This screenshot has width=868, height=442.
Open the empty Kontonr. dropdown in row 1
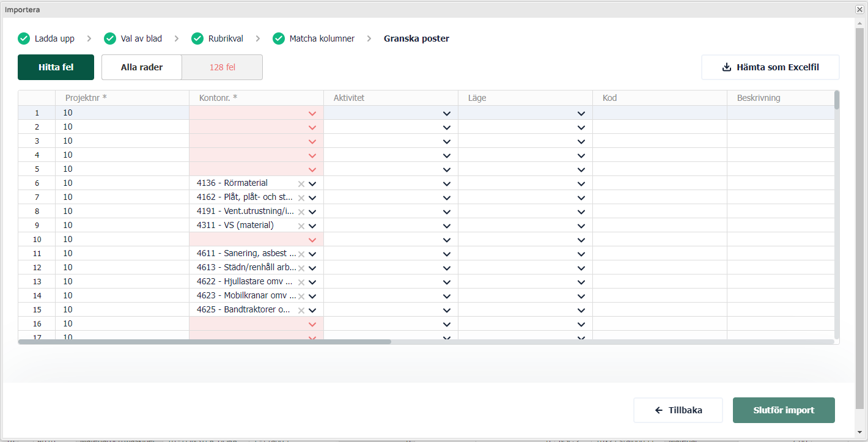[x=312, y=114]
